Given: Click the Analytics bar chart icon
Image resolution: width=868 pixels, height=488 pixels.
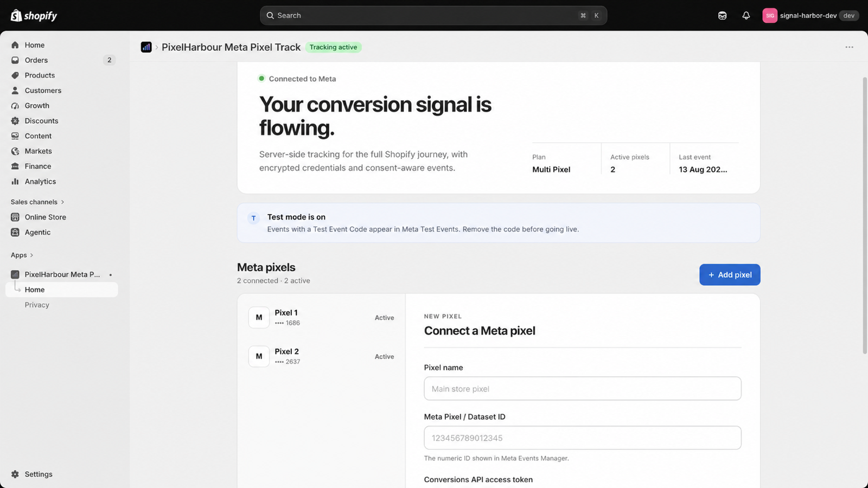Looking at the screenshot, I should point(15,182).
